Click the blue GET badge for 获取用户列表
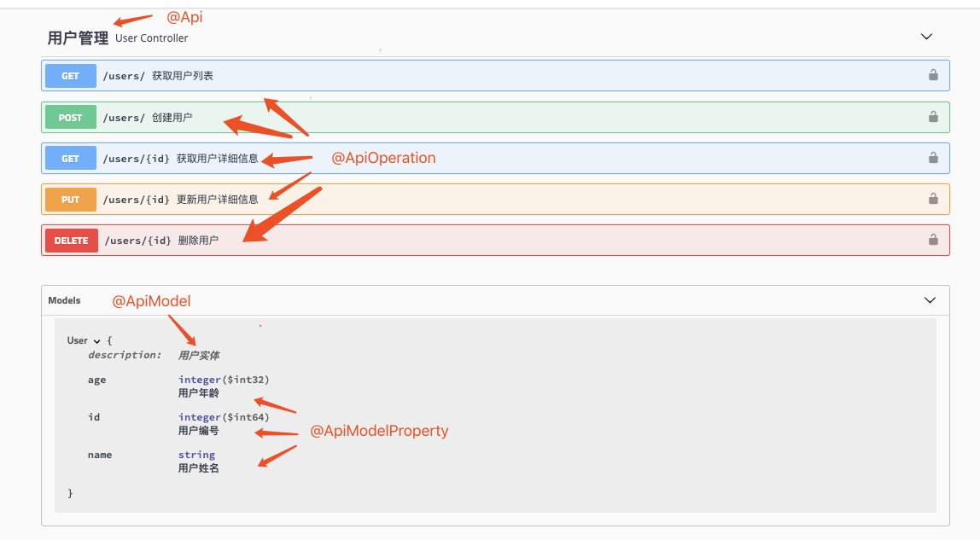The width and height of the screenshot is (980, 540). 71,76
